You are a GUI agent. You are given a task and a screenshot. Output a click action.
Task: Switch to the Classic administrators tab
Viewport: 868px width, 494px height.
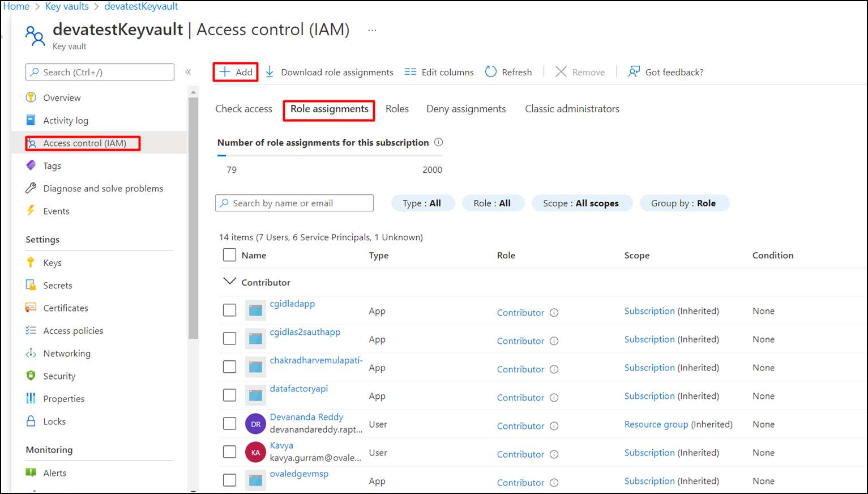[572, 109]
